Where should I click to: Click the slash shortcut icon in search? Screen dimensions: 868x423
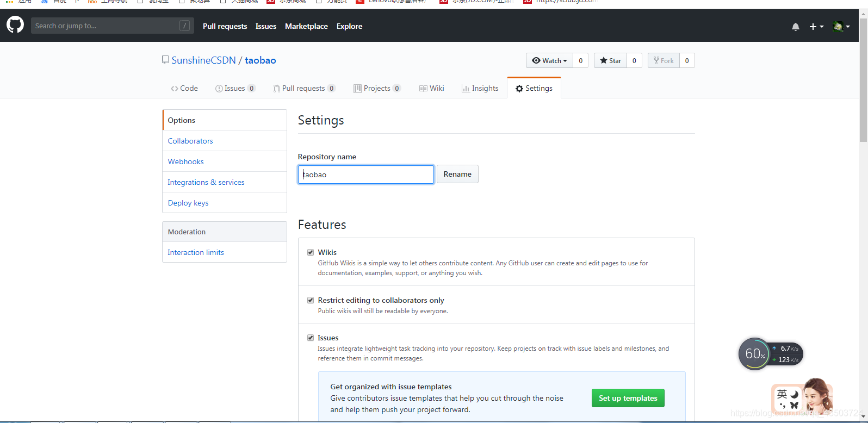pos(185,26)
